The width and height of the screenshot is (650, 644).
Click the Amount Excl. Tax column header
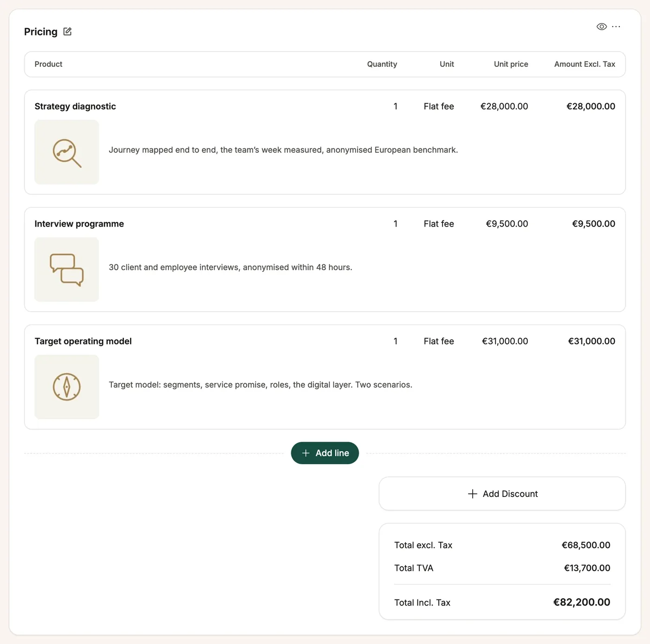(x=585, y=64)
